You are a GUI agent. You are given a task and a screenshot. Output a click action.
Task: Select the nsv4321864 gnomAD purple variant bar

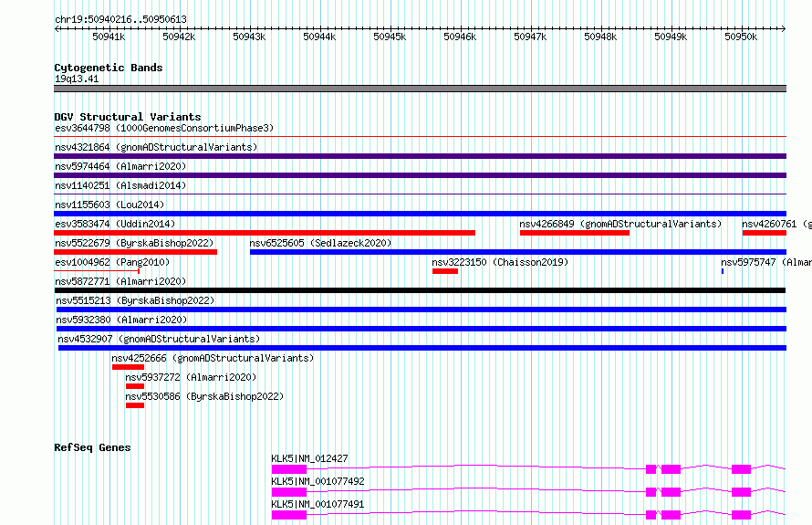click(x=420, y=156)
